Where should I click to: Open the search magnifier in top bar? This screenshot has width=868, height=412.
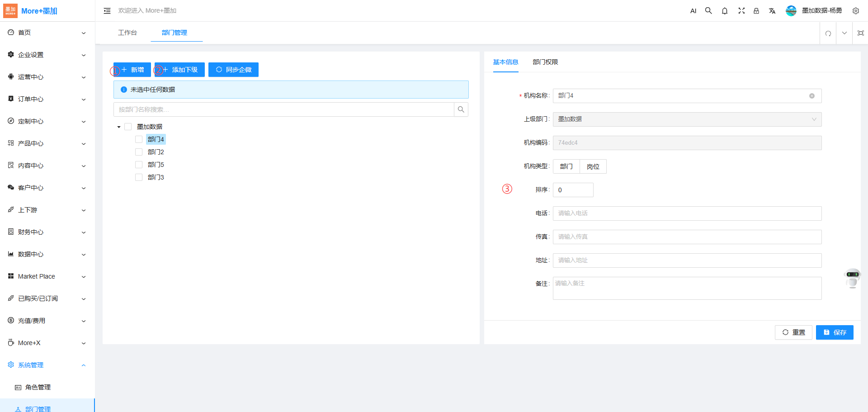click(708, 11)
